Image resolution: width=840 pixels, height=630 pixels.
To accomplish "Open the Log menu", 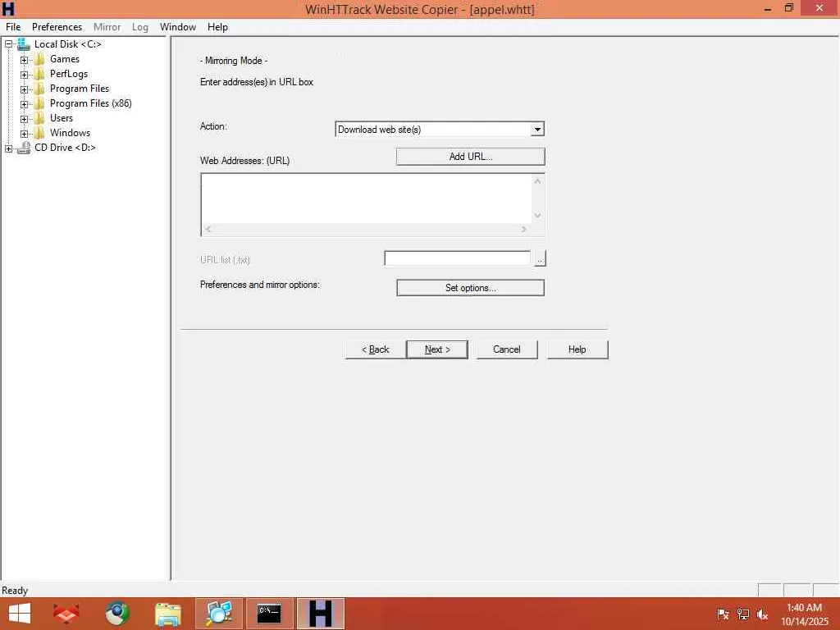I will (139, 27).
